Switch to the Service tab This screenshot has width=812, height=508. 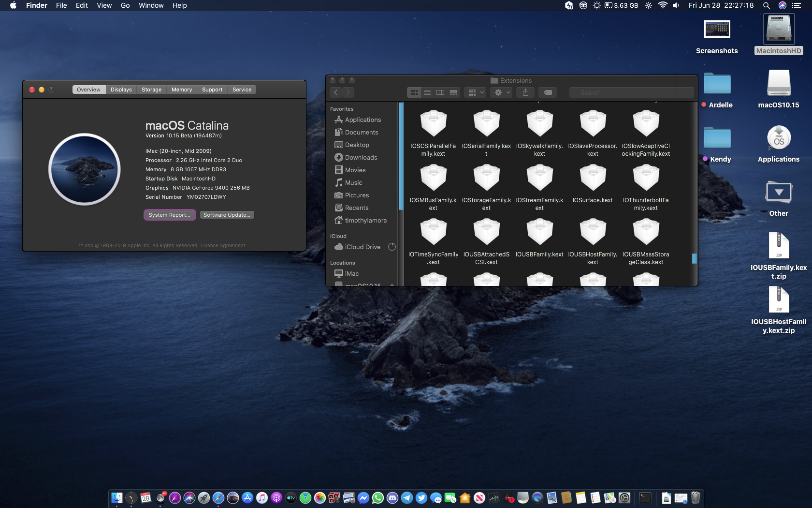click(x=242, y=90)
